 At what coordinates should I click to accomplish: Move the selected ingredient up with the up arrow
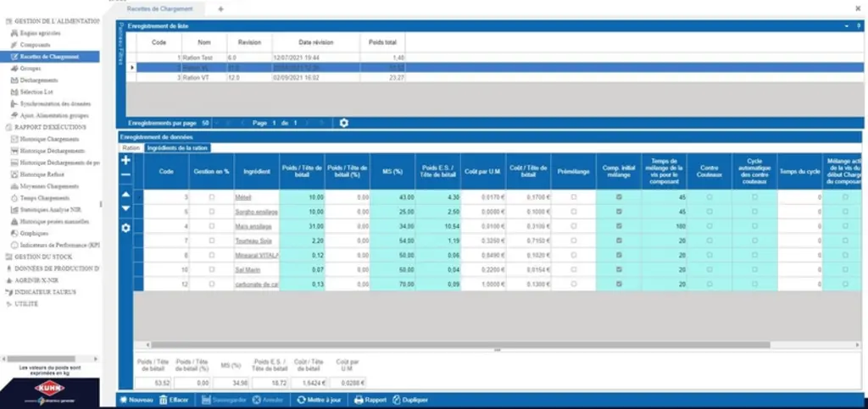125,195
